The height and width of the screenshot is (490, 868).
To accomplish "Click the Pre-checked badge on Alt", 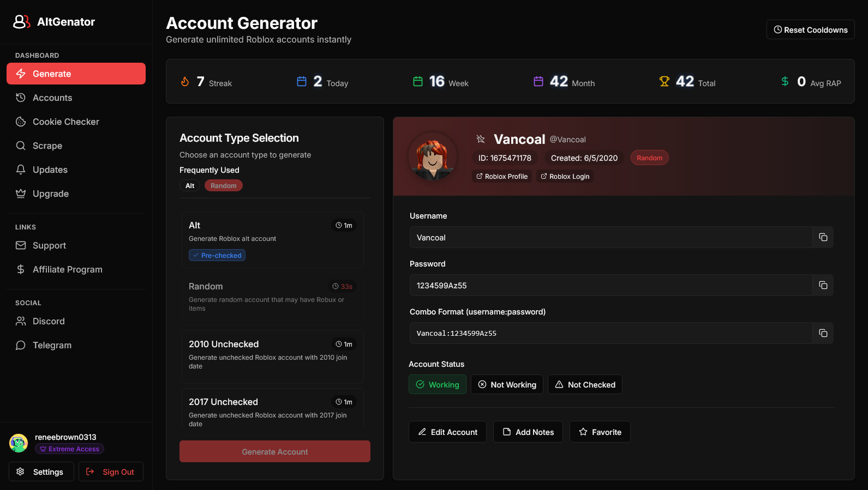I will click(x=217, y=255).
